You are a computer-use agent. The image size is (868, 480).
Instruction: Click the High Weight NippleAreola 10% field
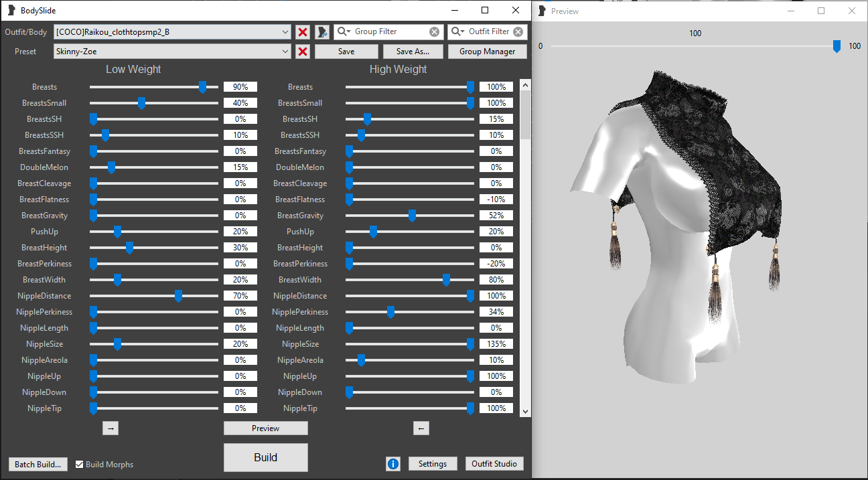[x=496, y=360]
